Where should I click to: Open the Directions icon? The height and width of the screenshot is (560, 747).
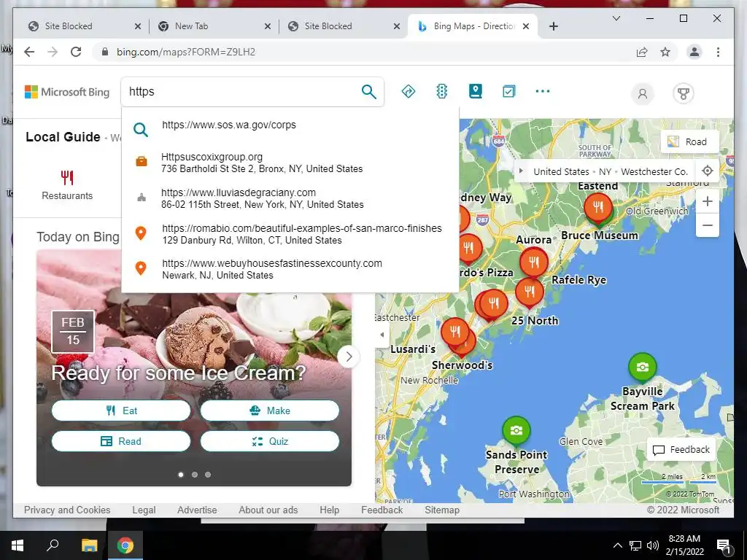(409, 91)
